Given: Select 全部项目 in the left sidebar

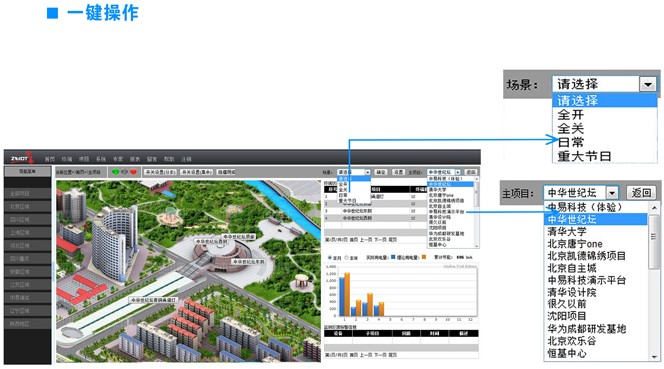Looking at the screenshot, I should [x=28, y=194].
